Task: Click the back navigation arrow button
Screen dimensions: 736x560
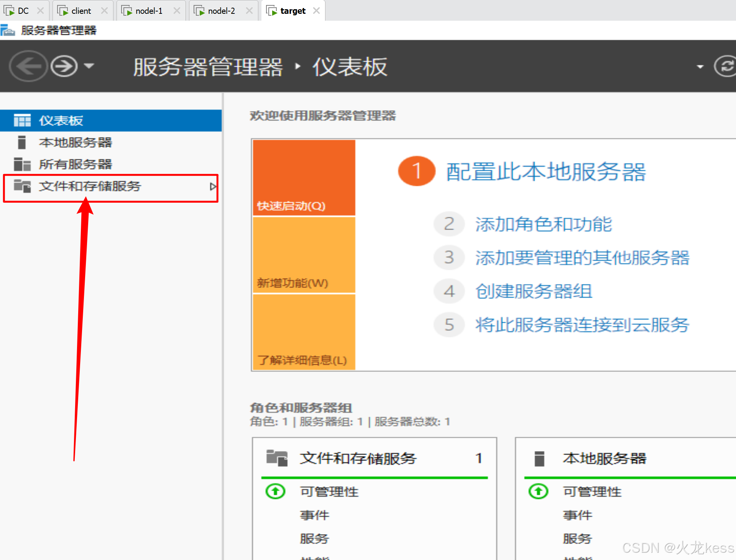Action: pos(28,66)
